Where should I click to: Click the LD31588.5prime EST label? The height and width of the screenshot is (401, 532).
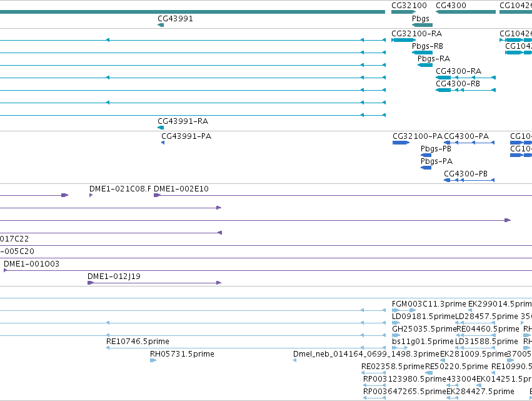(x=486, y=342)
